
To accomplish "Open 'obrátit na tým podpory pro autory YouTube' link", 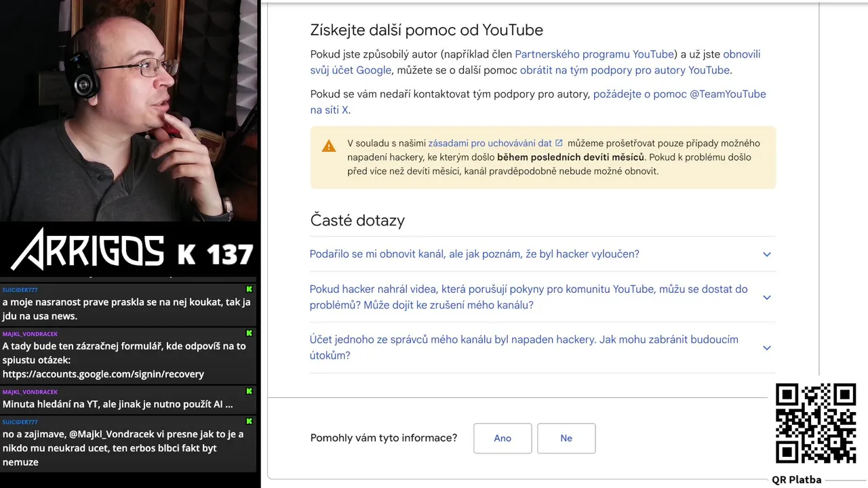I will click(x=625, y=70).
